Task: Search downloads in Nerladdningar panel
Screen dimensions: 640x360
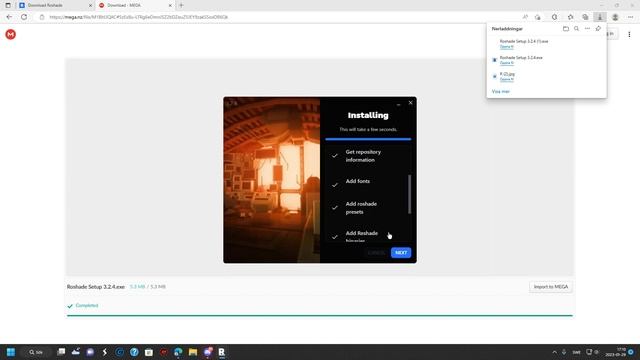Action: click(x=576, y=29)
